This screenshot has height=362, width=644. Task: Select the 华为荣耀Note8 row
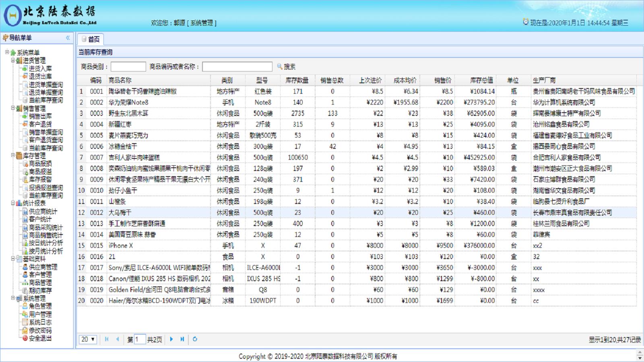point(357,103)
